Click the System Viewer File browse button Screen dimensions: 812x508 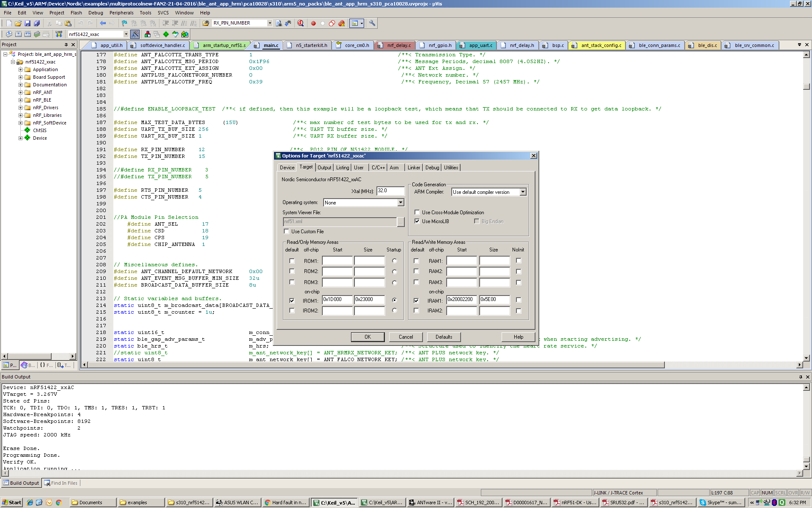401,222
